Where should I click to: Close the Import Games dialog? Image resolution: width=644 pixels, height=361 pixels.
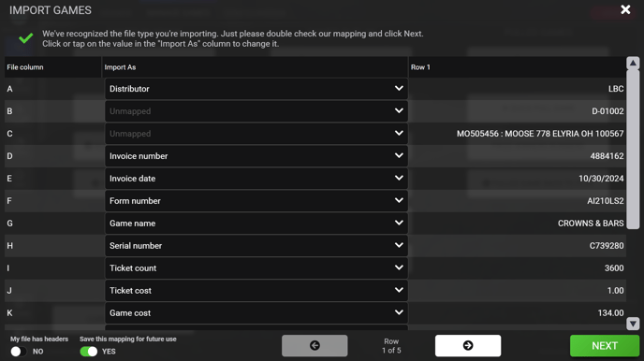coord(625,9)
